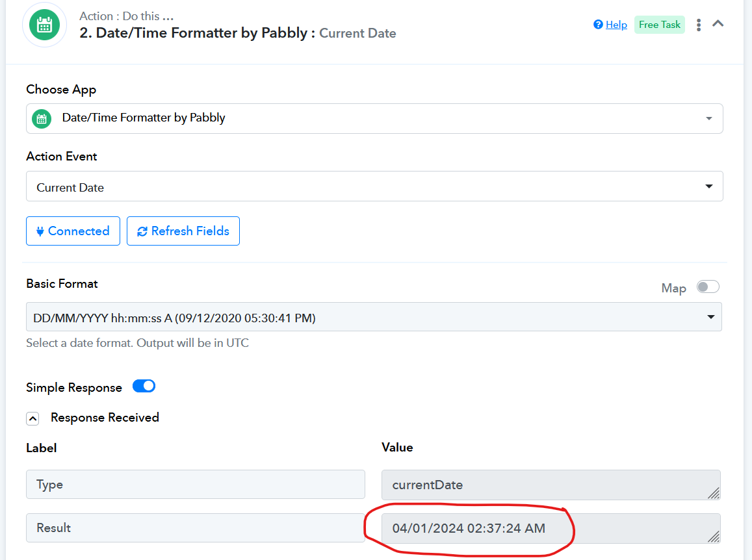Click the green calendar app icon in header
Image resolution: width=752 pixels, height=560 pixels.
[x=45, y=25]
